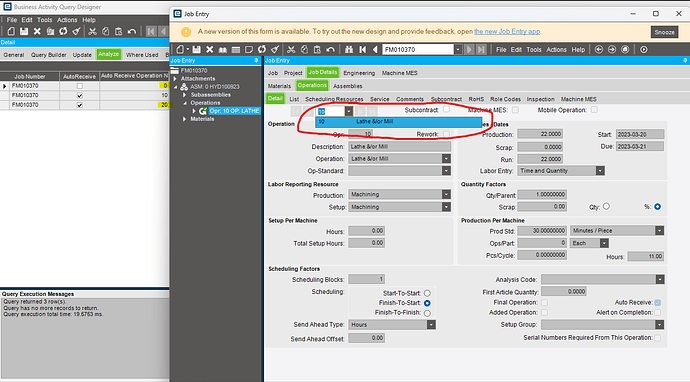Open job search binoculars icon
Image resolution: width=690 pixels, height=382 pixels.
point(349,50)
